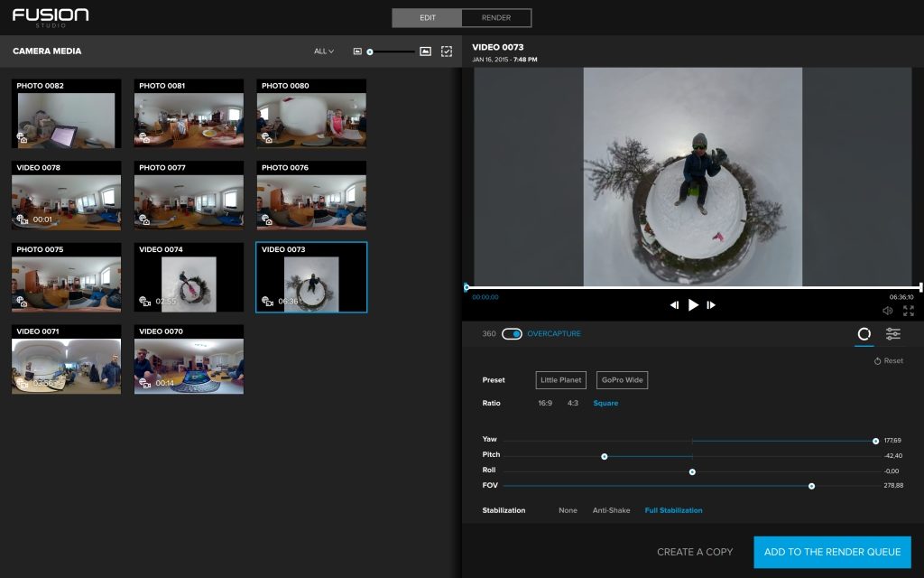924x578 pixels.
Task: Click the large thumbnail size icon
Action: click(425, 51)
